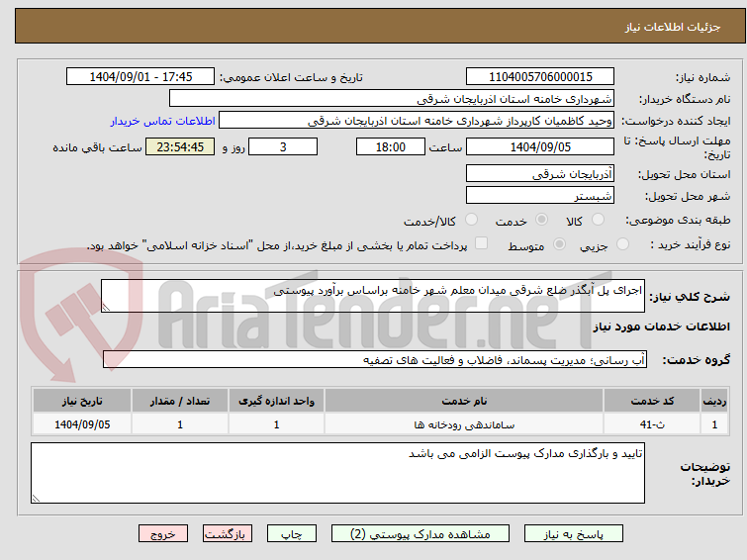This screenshot has height=560, width=747.
Task: Click the 'کد خدمت' column header
Action: [652, 401]
